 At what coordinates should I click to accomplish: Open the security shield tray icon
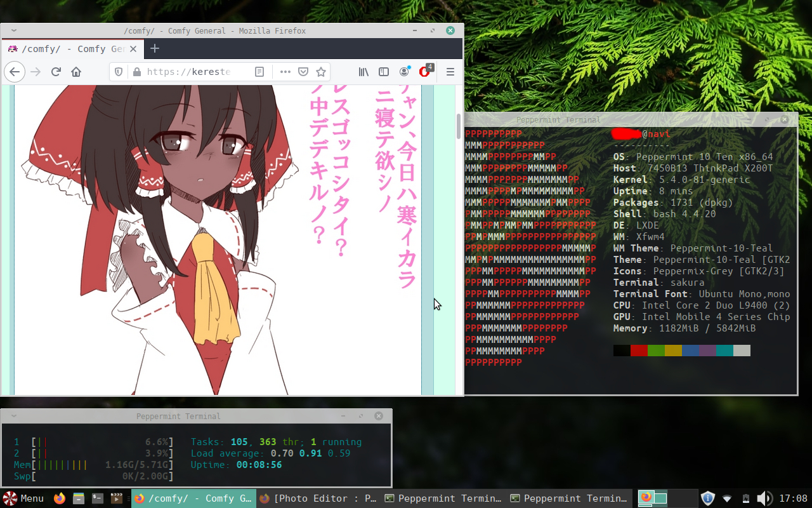click(x=708, y=498)
